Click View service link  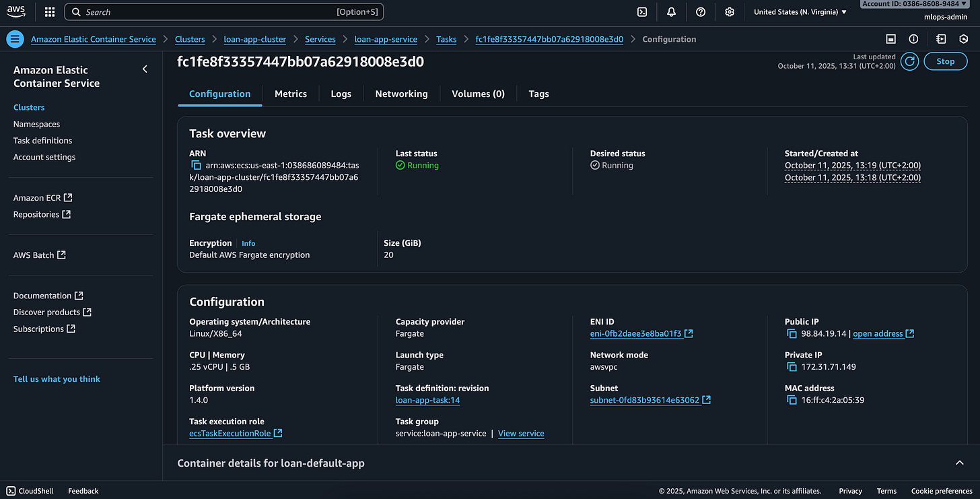coord(521,433)
